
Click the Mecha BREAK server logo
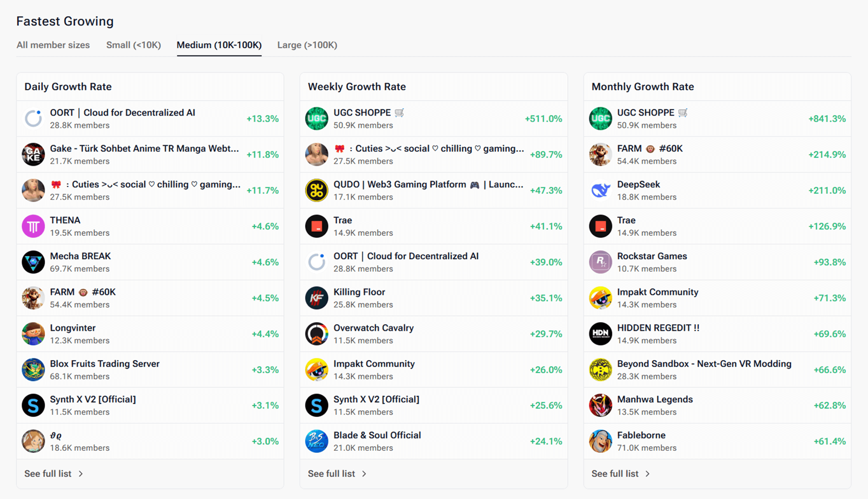(x=33, y=262)
